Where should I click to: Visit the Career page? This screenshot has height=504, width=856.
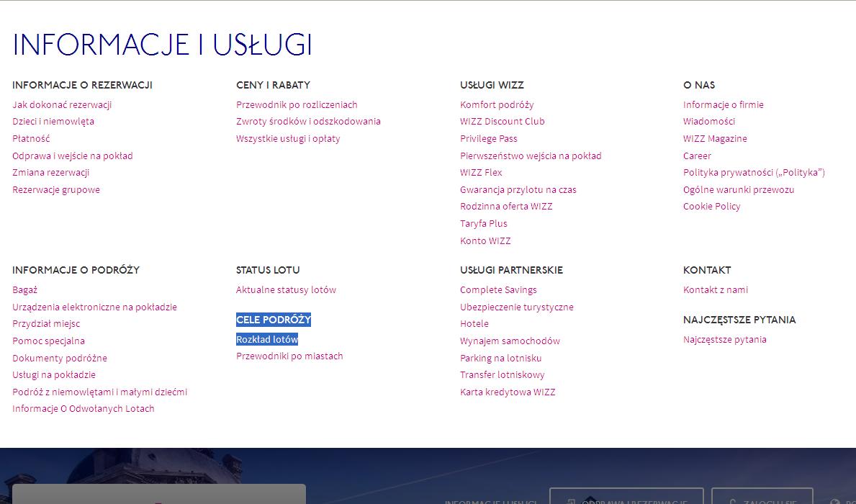point(697,156)
